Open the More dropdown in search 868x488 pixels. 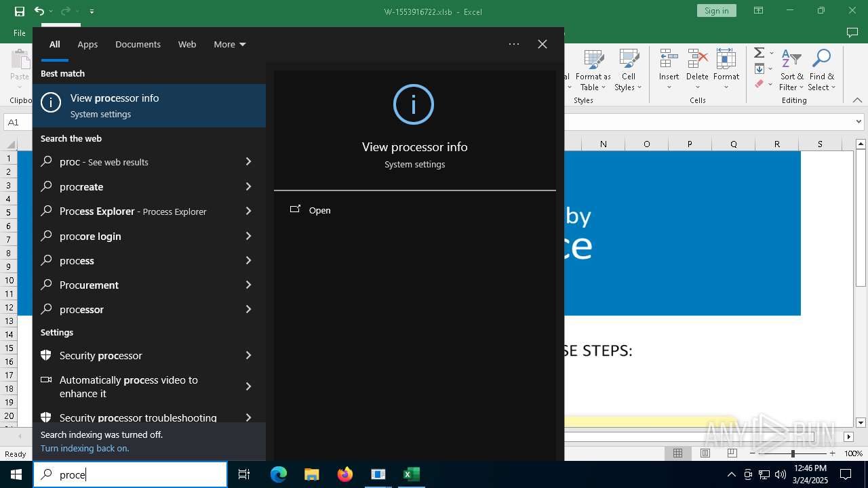click(x=230, y=44)
